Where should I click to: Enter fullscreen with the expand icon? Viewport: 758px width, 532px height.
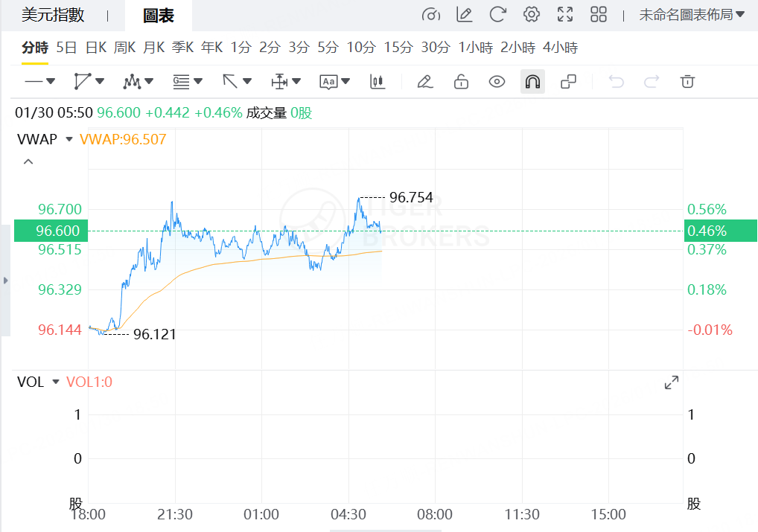[564, 14]
